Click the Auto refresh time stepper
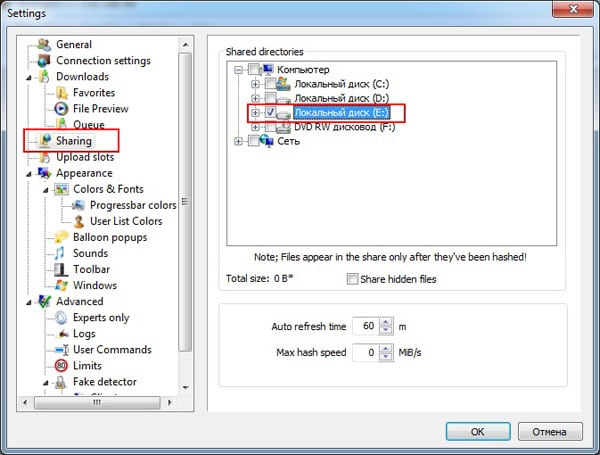The width and height of the screenshot is (600, 455). coord(382,327)
